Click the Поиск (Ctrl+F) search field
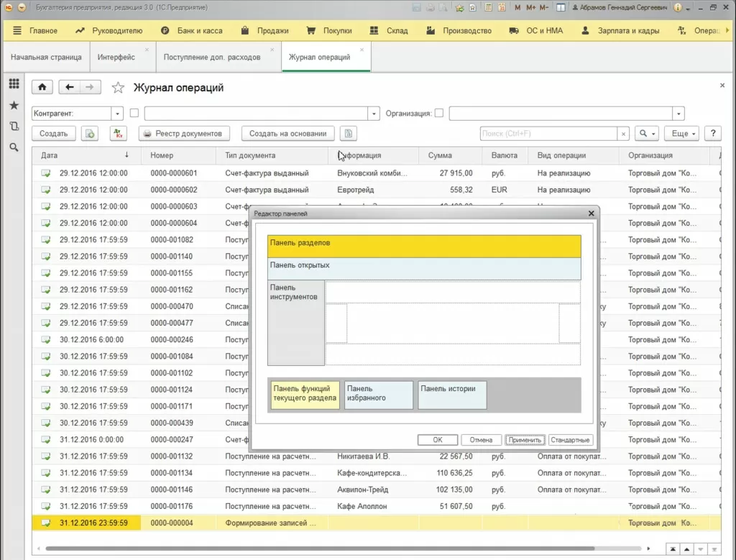Screen dimensions: 736x560 [x=548, y=133]
